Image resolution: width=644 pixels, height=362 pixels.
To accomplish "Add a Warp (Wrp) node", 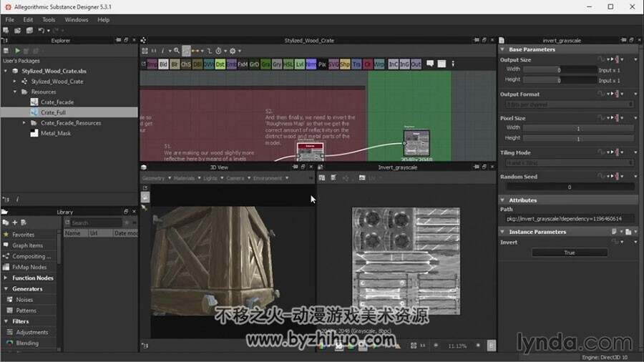I will click(x=379, y=64).
